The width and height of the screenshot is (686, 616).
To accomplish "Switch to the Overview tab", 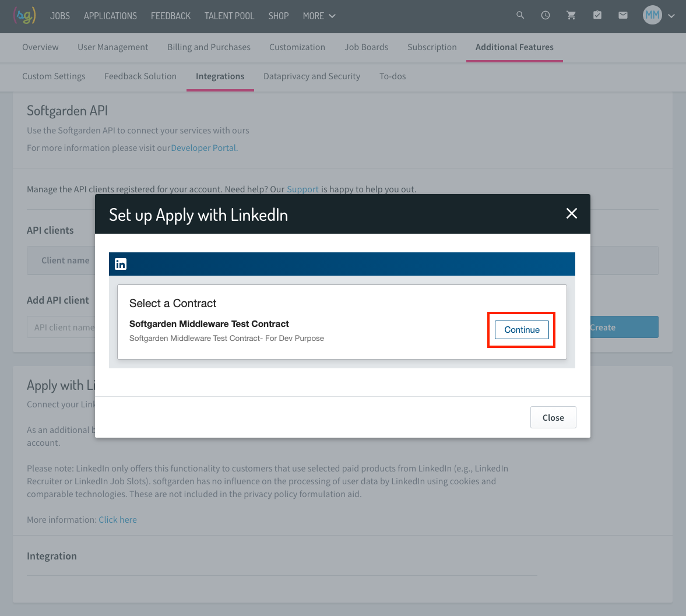I will pos(40,47).
